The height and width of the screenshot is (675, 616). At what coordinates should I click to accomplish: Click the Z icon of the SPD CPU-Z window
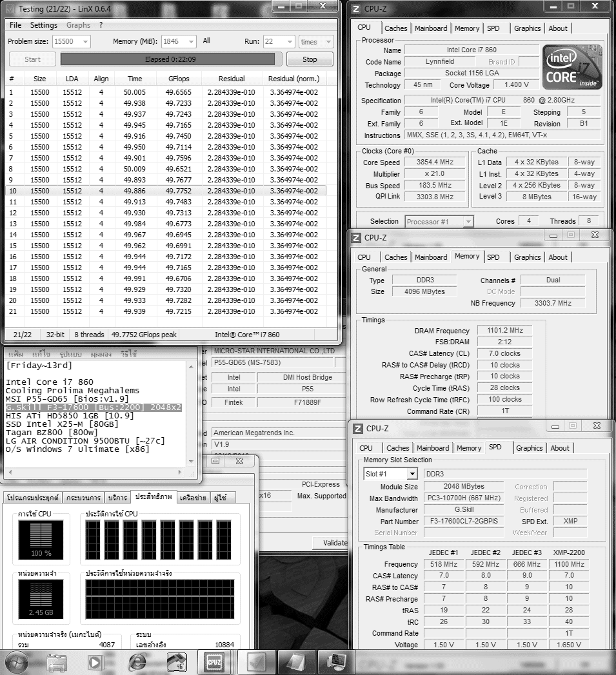coord(357,428)
